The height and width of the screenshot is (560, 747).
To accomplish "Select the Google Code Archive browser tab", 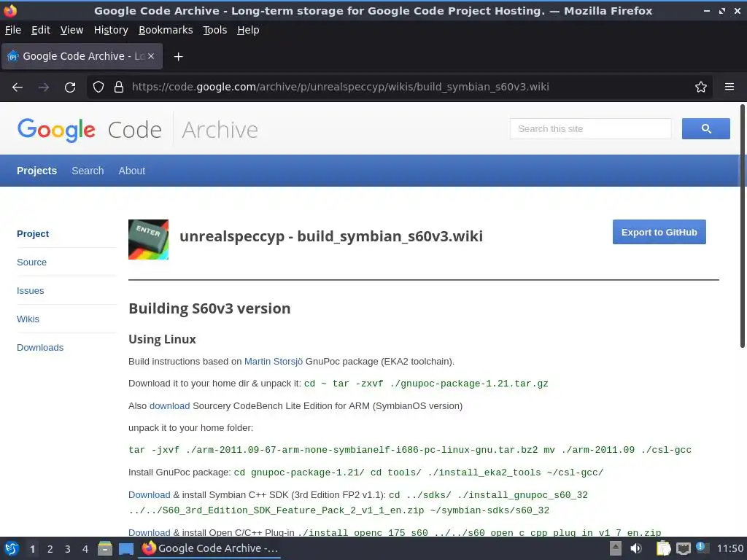I will click(x=82, y=56).
